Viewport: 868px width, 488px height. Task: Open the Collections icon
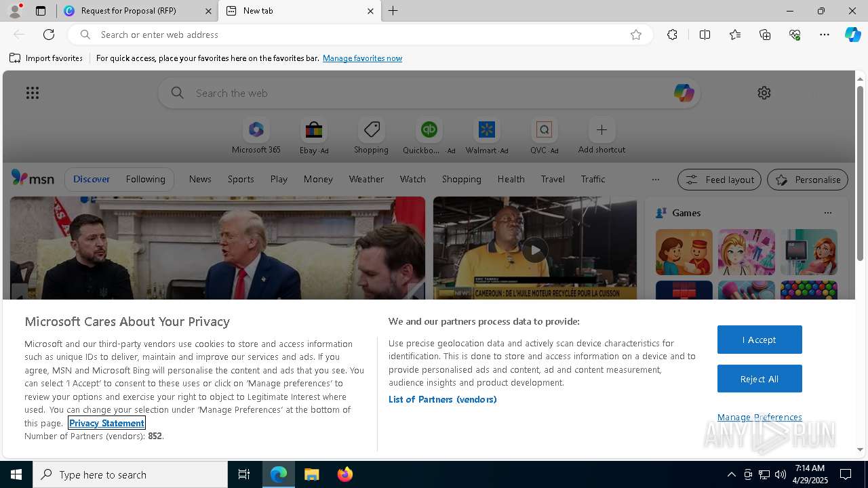765,35
